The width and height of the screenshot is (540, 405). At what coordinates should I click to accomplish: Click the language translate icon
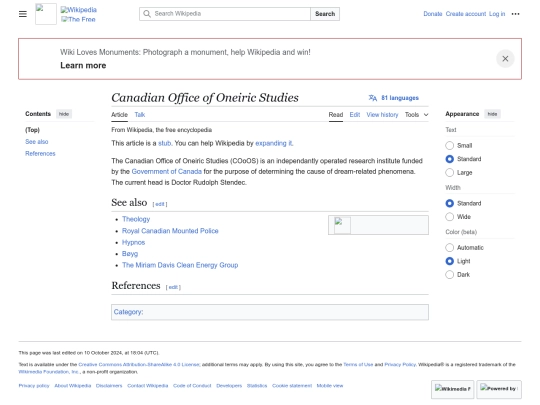coord(373,98)
